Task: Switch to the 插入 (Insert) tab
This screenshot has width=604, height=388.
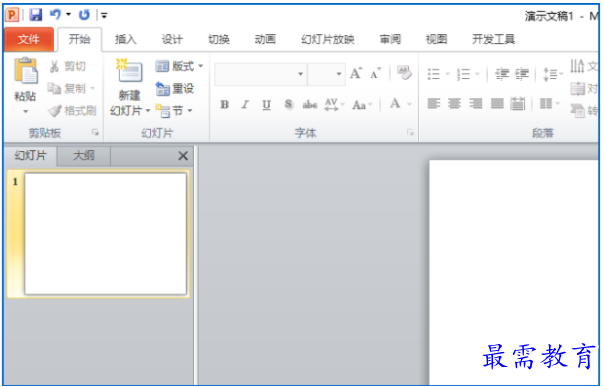Action: coord(126,39)
